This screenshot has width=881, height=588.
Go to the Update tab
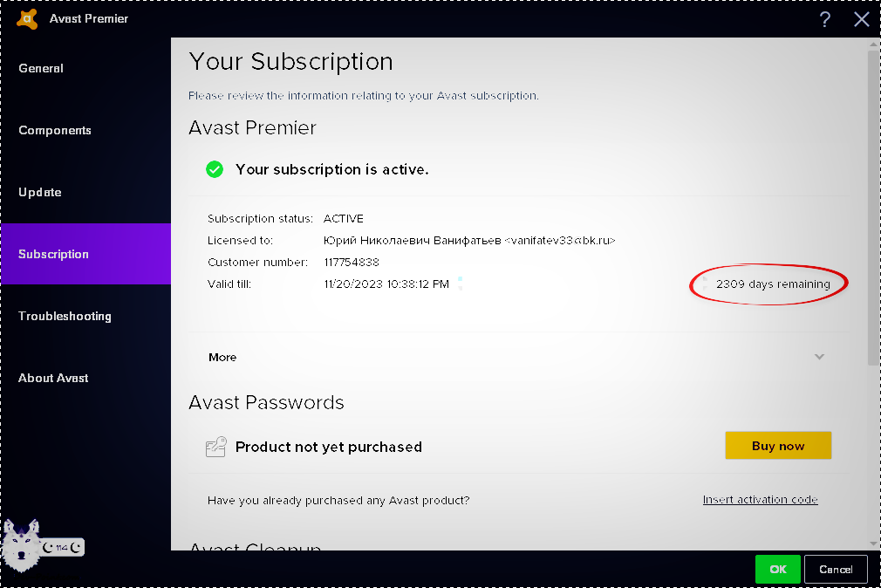coord(40,192)
